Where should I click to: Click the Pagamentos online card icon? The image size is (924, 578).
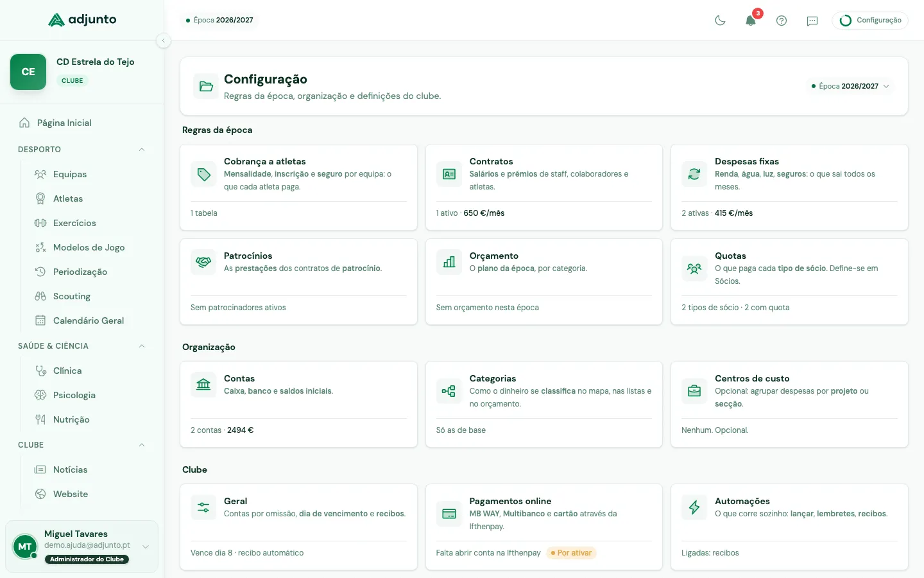coord(449,514)
